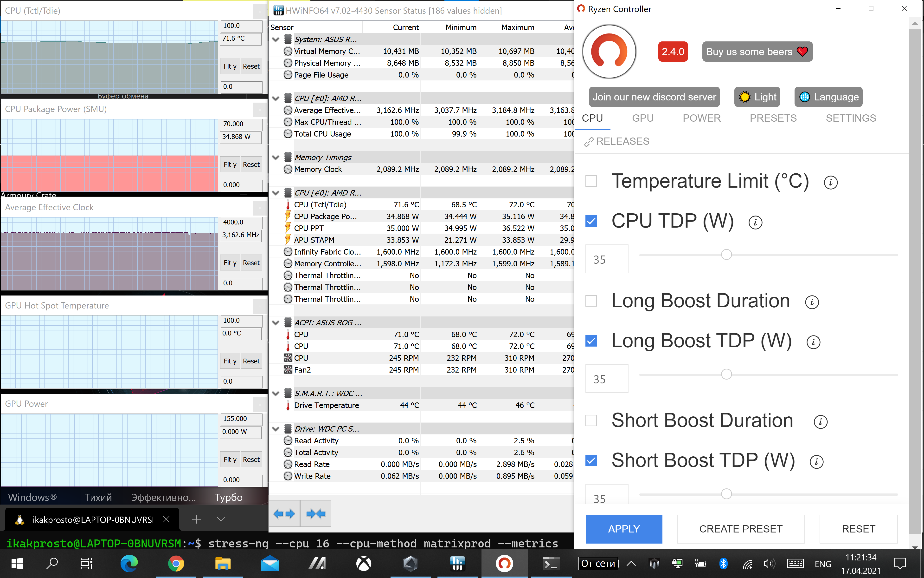Open Short Boost TDP info icon
This screenshot has height=578, width=924.
coord(816,462)
